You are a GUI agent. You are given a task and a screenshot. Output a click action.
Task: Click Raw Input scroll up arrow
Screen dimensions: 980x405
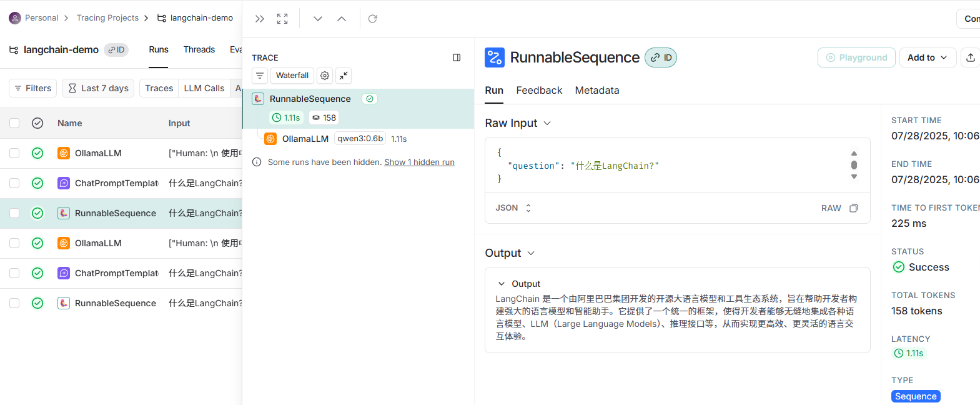pyautogui.click(x=854, y=153)
